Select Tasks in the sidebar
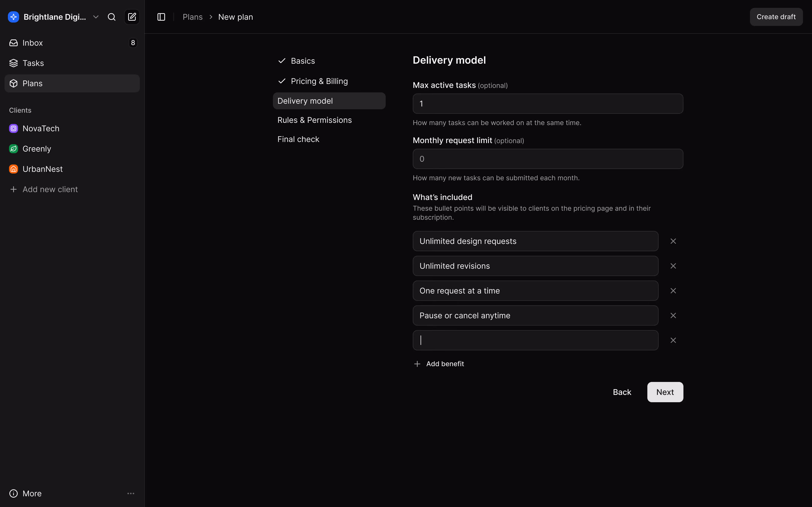Screen dimensions: 812x507 [33, 63]
